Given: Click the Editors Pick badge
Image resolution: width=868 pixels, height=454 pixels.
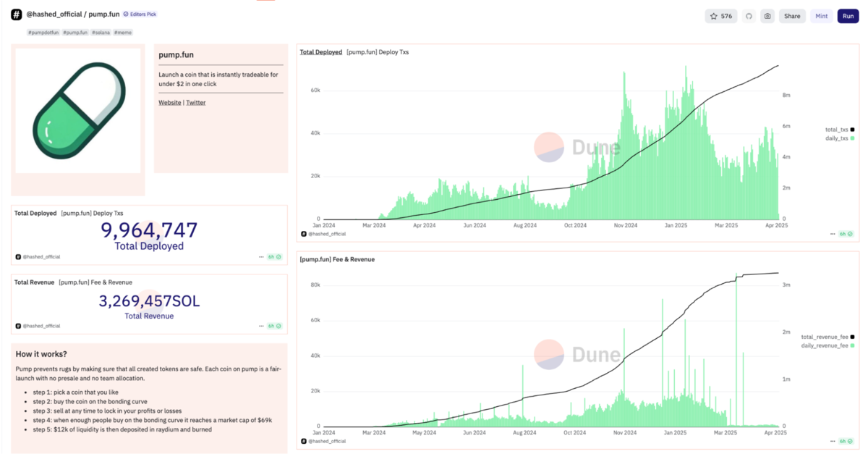Looking at the screenshot, I should [140, 14].
